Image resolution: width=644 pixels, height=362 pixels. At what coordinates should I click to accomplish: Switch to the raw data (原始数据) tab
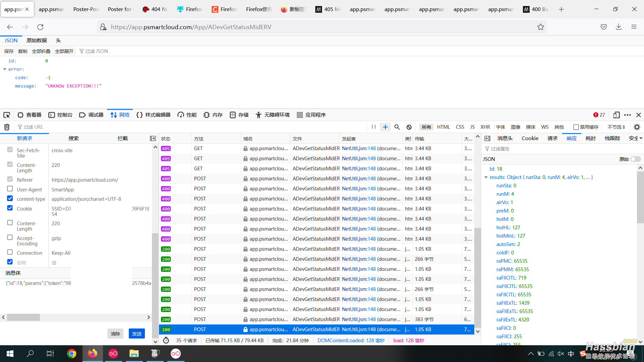tap(37, 41)
